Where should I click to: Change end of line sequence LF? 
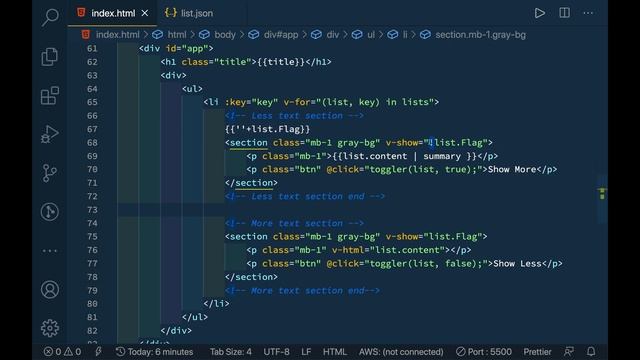coord(306,351)
